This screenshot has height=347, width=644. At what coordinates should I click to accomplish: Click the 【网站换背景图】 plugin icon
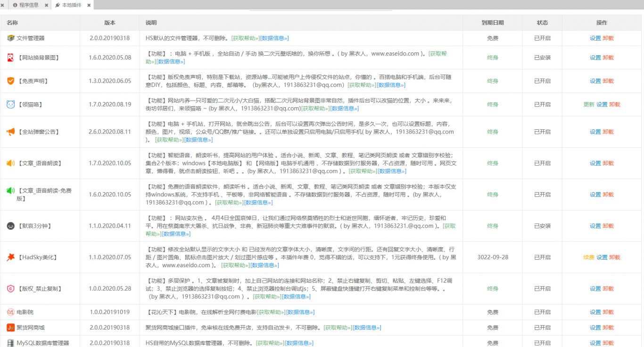tap(10, 58)
